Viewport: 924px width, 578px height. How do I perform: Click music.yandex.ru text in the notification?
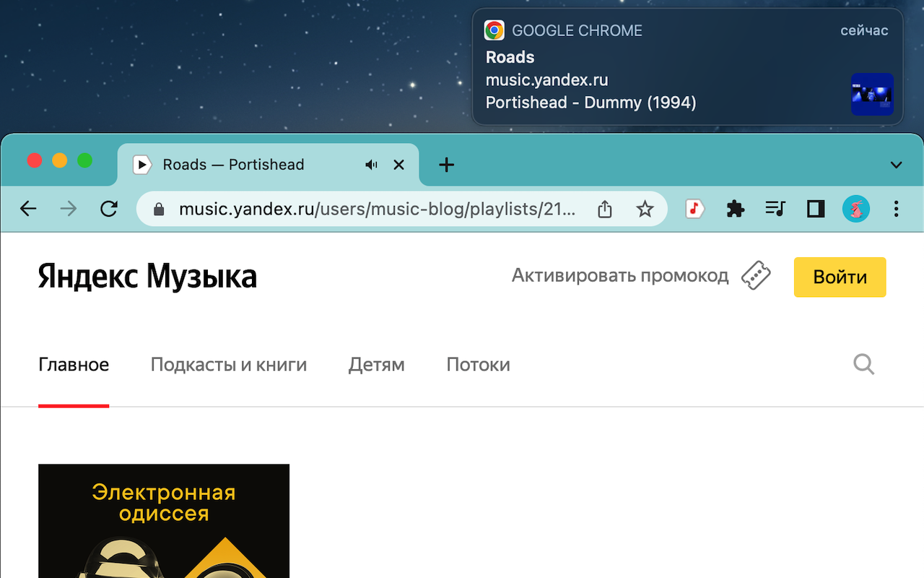coord(547,80)
